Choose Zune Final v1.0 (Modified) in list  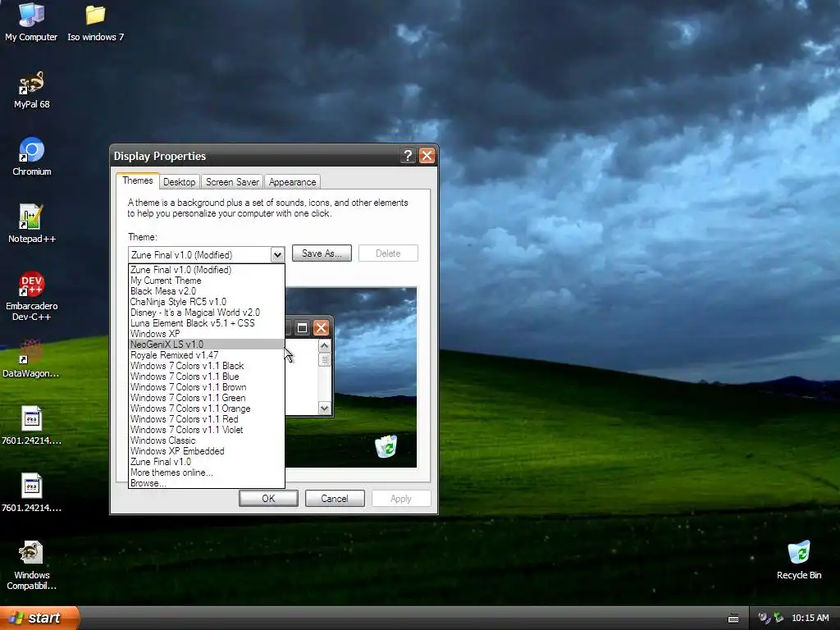207,270
